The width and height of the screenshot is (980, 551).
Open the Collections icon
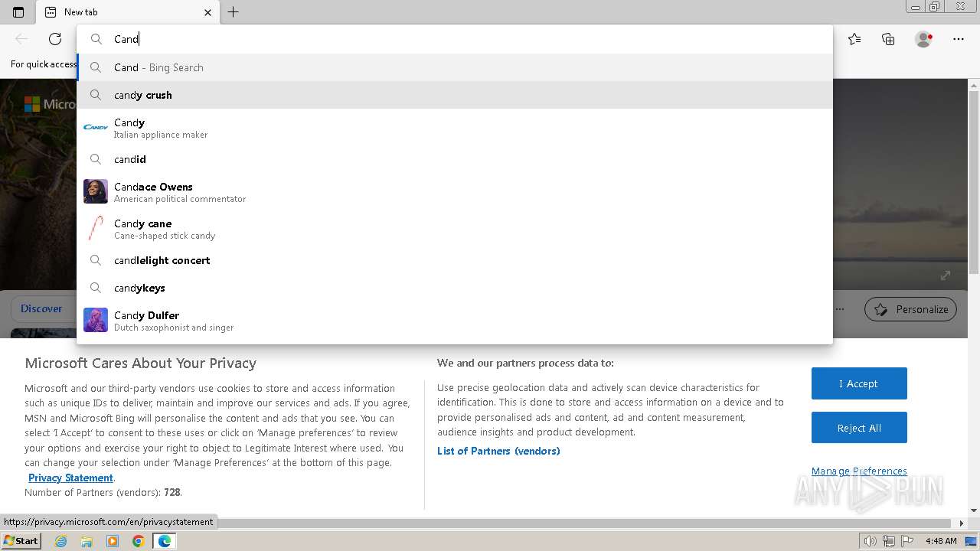coord(888,39)
